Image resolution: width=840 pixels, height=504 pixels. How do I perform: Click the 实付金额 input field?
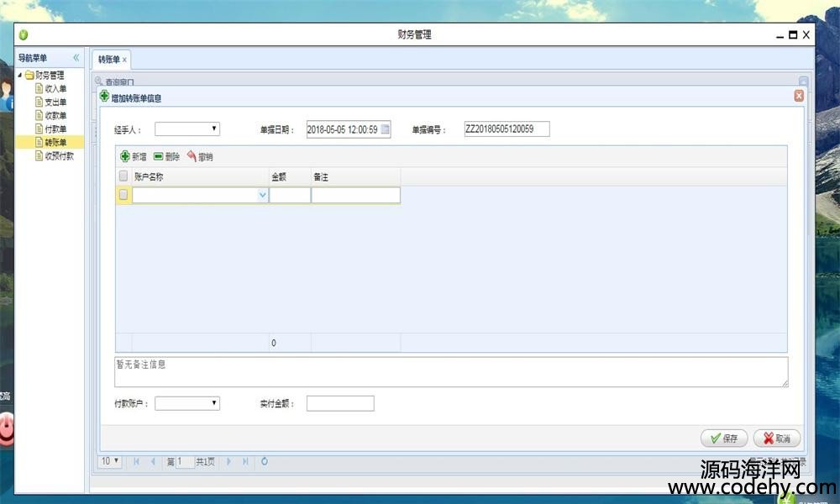(340, 404)
